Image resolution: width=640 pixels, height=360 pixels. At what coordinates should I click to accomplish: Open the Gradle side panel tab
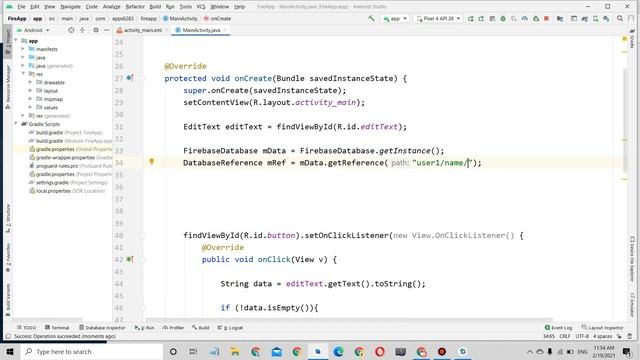(x=632, y=39)
